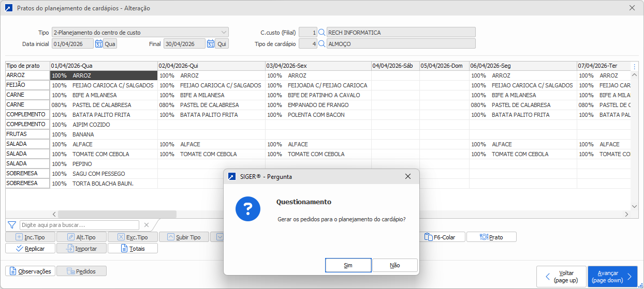Click Avançar (page down) button
The height and width of the screenshot is (289, 644).
[x=613, y=277]
